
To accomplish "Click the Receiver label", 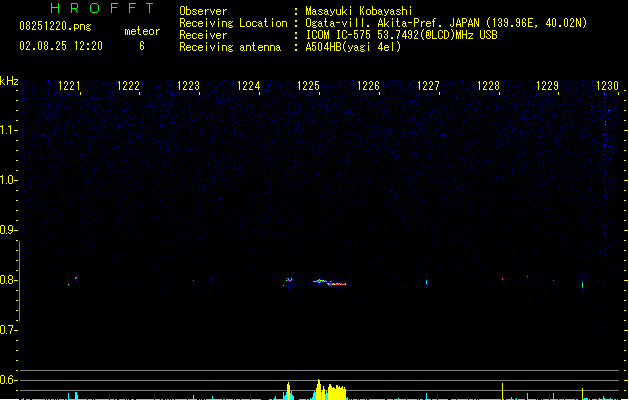I will pos(203,35).
